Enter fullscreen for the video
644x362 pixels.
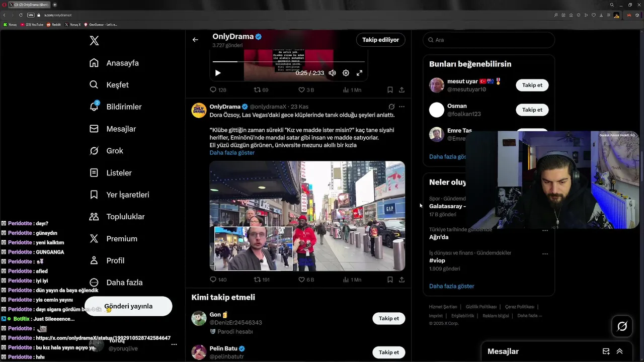[x=359, y=73]
